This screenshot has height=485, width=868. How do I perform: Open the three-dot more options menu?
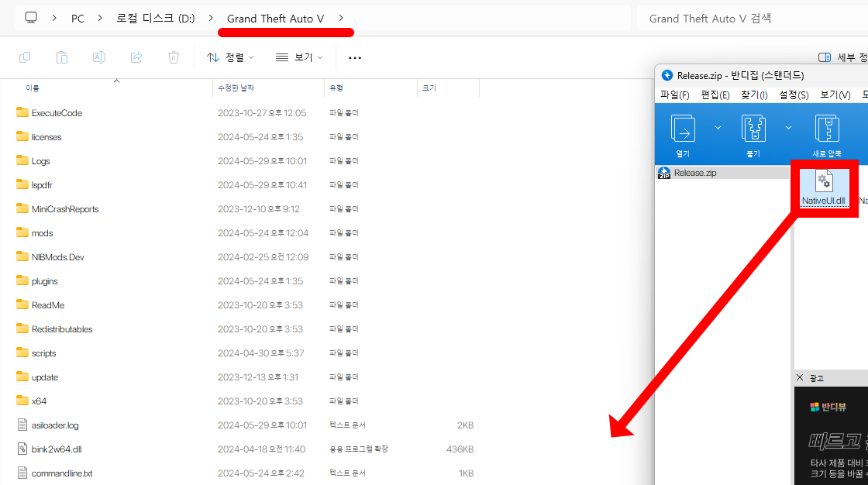click(355, 57)
